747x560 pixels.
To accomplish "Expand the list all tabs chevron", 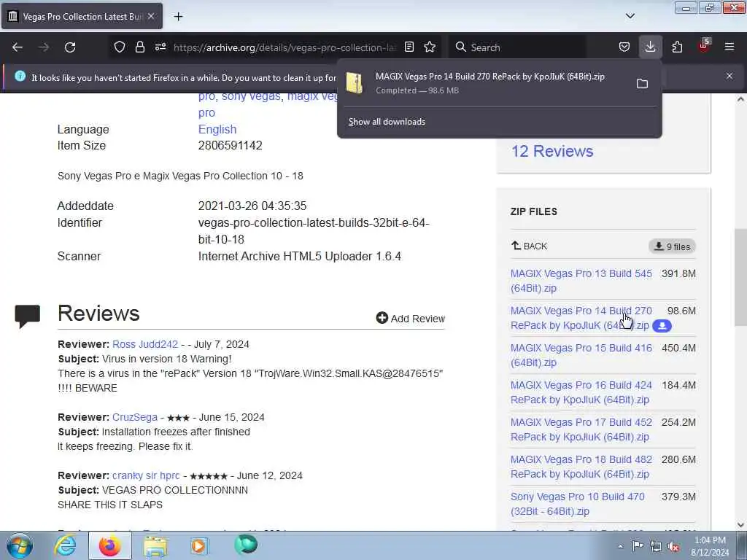I will 630,16.
